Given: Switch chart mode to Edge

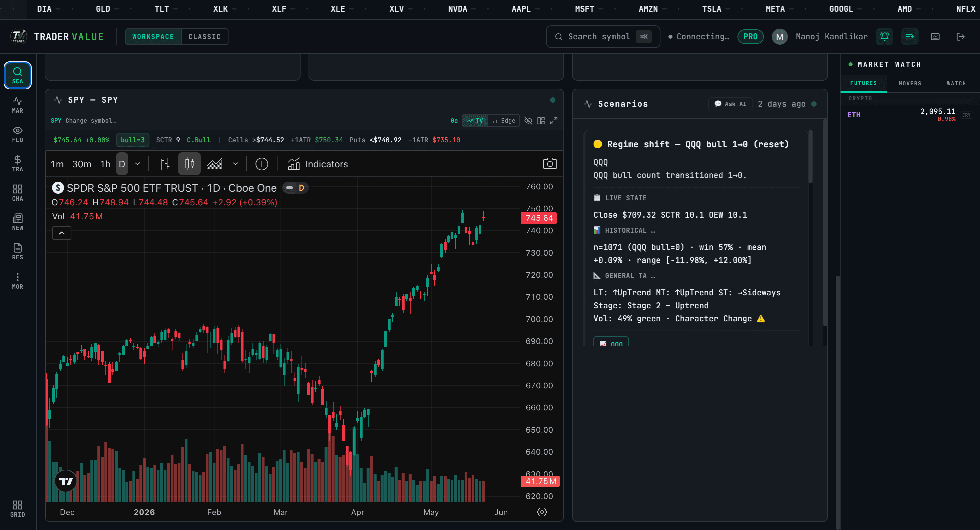Looking at the screenshot, I should point(503,121).
